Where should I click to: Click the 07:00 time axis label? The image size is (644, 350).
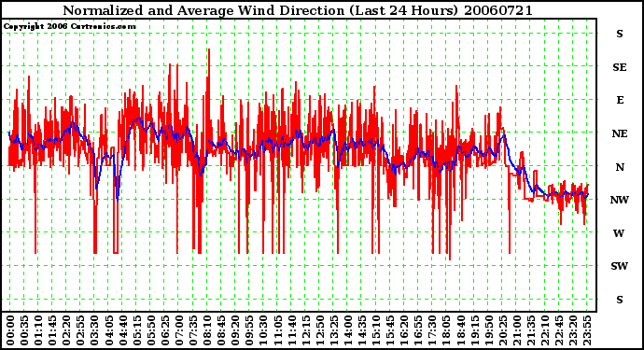pos(179,330)
